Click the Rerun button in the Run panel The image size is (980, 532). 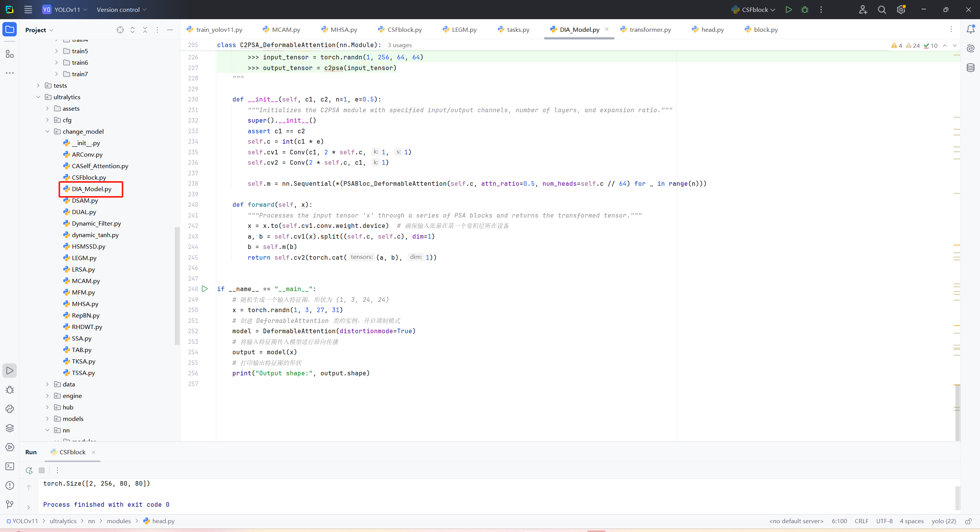(x=29, y=470)
